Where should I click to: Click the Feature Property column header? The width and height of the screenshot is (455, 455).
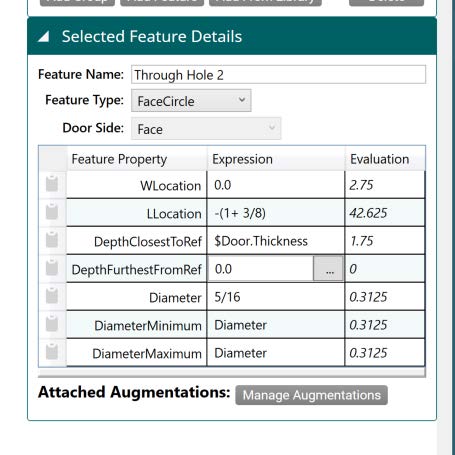point(137,159)
